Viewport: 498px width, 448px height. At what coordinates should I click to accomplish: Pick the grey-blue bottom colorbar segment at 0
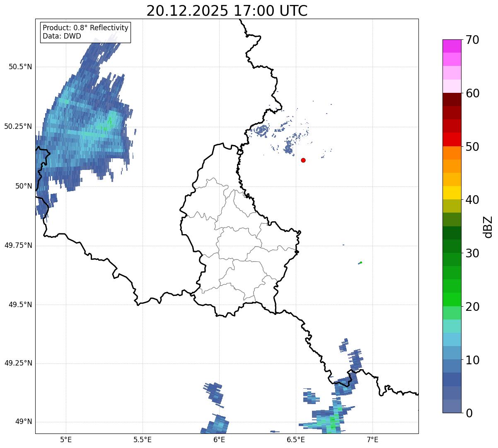click(x=452, y=406)
